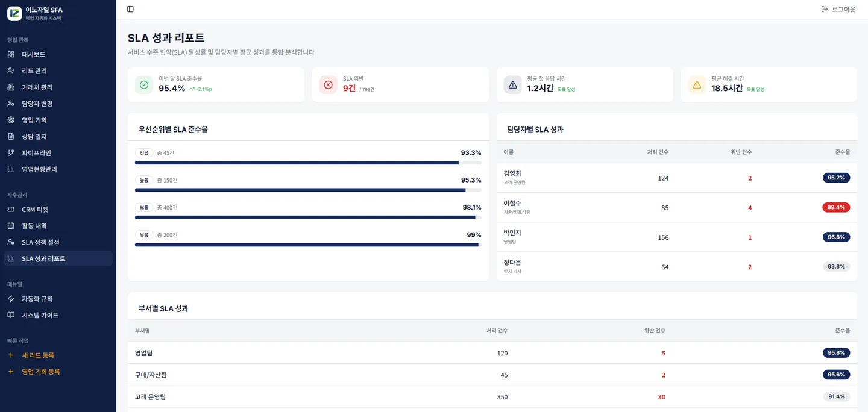The width and height of the screenshot is (868, 412).
Task: Click 박민지's 96.8% compliance badge
Action: [836, 237]
